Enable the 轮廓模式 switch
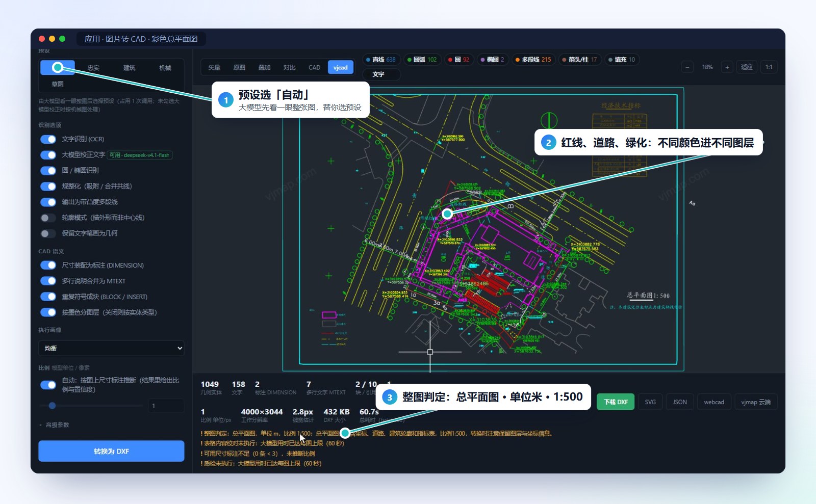The image size is (816, 504). coord(48,218)
